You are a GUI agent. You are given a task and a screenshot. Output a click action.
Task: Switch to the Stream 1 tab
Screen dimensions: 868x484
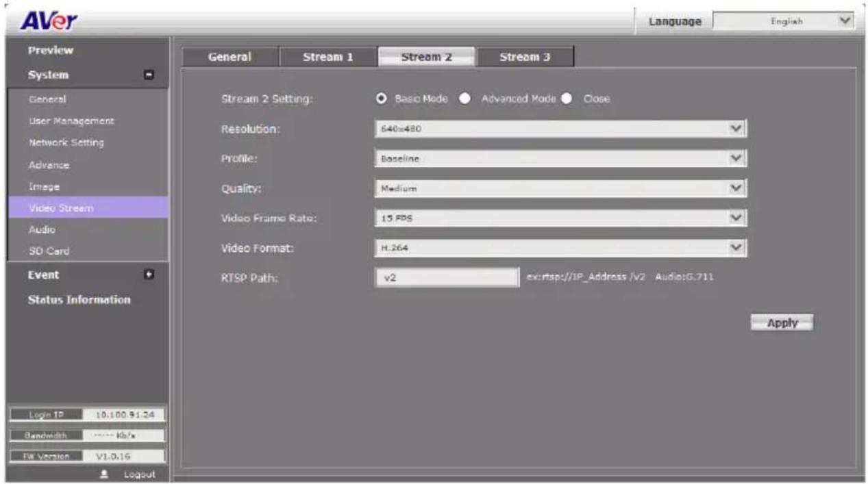pyautogui.click(x=328, y=58)
